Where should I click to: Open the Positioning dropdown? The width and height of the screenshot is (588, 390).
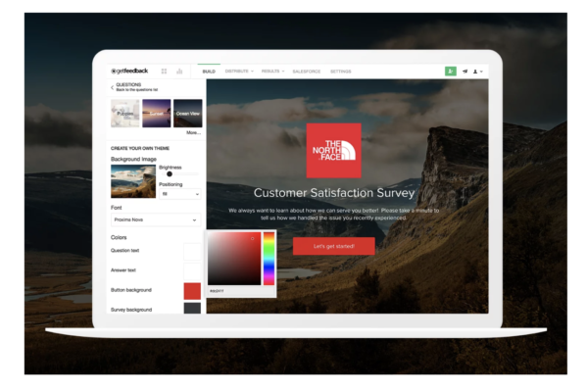(180, 194)
